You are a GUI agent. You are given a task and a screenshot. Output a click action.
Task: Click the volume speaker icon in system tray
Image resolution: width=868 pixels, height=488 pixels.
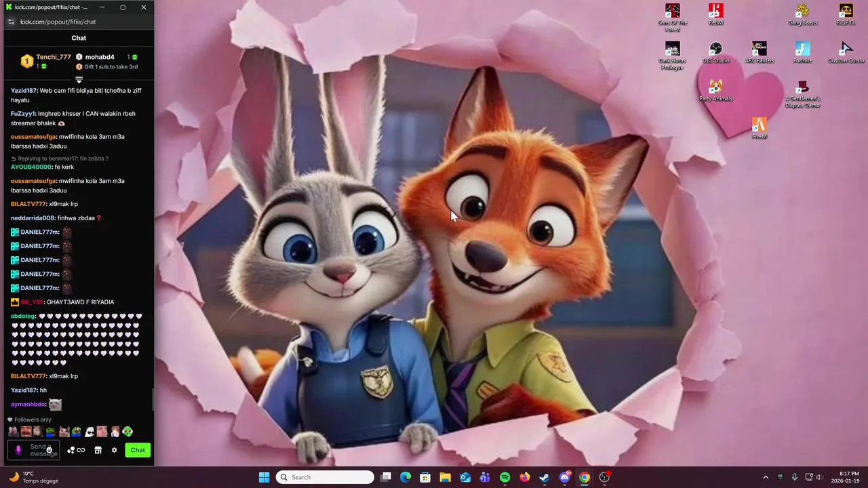818,477
